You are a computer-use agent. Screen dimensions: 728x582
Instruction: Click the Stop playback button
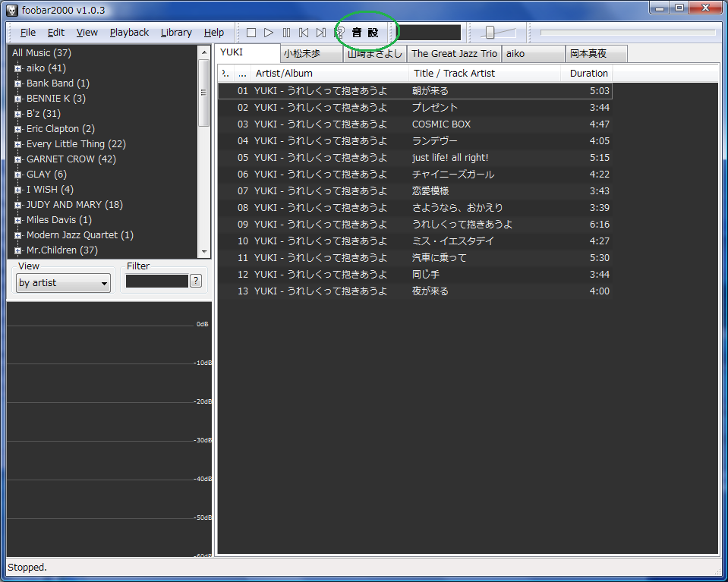(251, 33)
